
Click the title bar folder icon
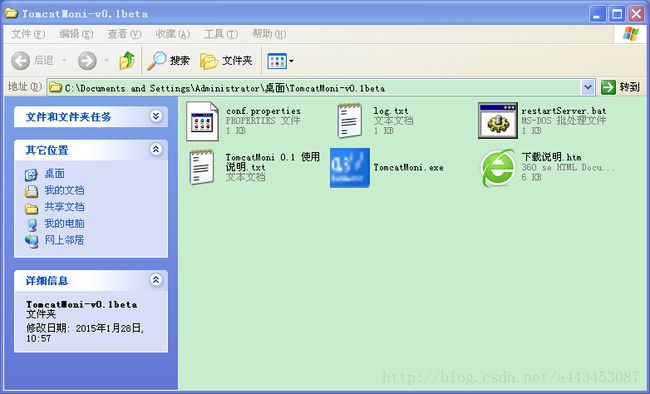11,13
